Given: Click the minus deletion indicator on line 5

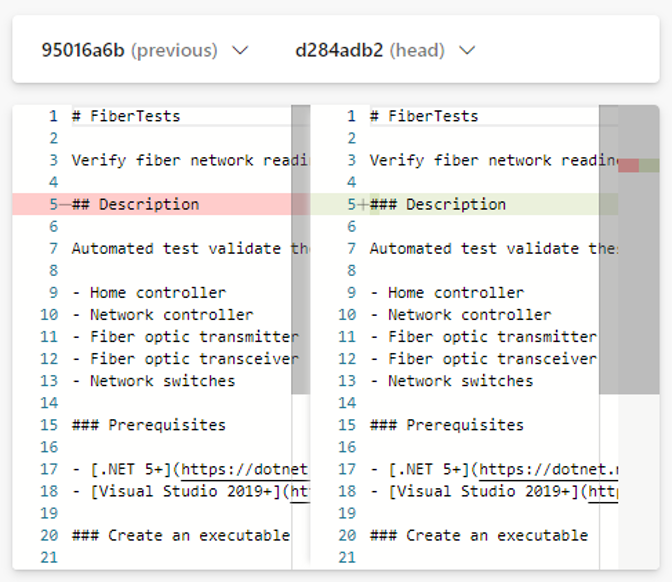Looking at the screenshot, I should click(65, 204).
